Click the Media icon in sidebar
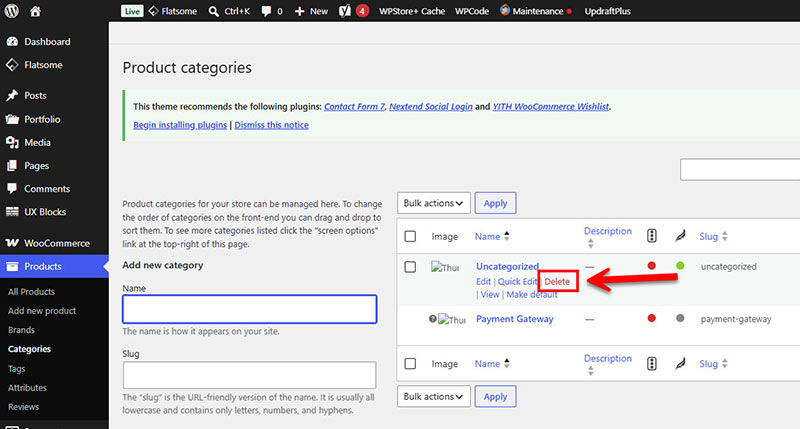Screen dimensions: 800x429 pyautogui.click(x=12, y=142)
